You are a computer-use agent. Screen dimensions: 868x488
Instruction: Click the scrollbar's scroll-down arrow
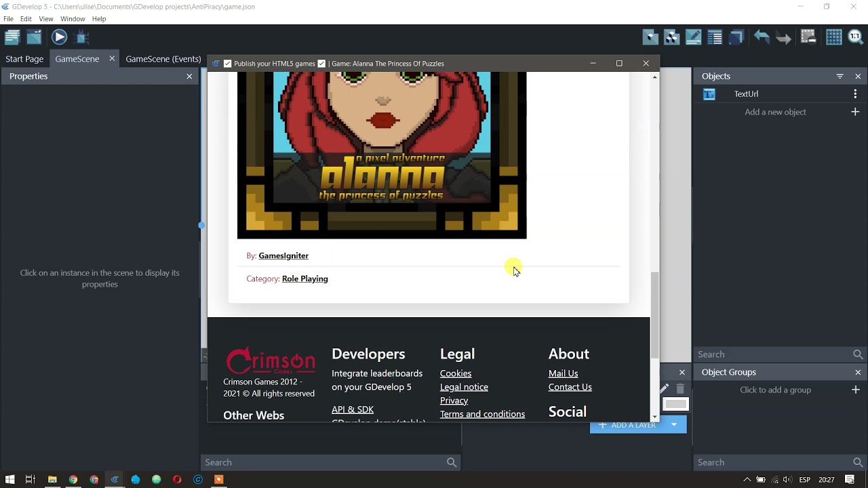[654, 418]
